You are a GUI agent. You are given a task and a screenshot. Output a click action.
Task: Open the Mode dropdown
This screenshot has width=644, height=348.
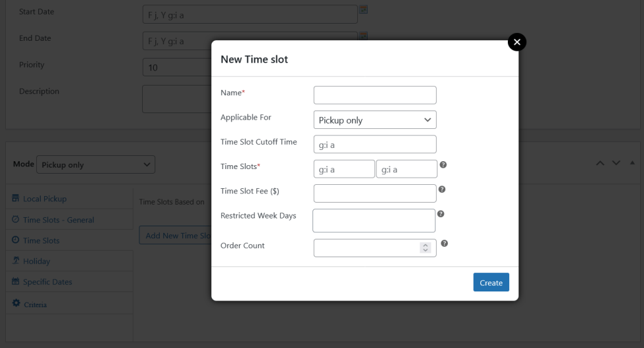[95, 164]
